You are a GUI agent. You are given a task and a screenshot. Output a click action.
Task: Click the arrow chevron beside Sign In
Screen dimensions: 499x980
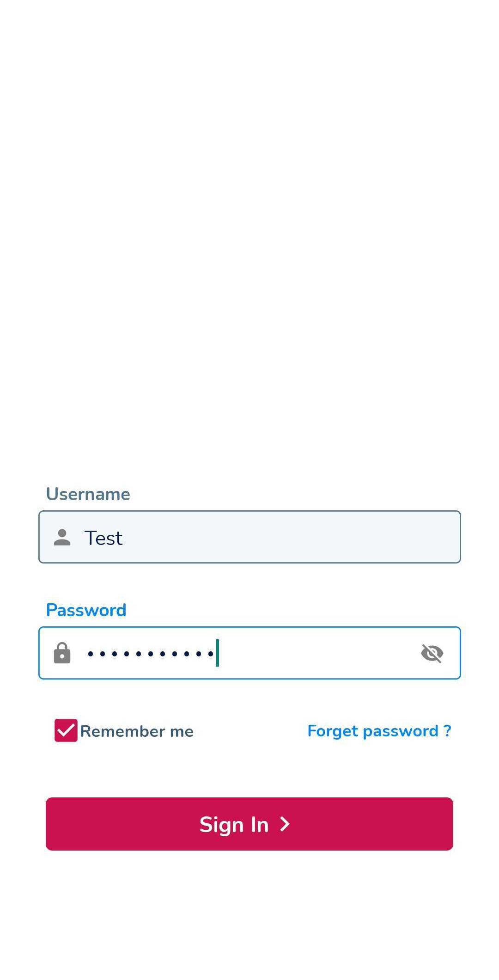pyautogui.click(x=285, y=824)
